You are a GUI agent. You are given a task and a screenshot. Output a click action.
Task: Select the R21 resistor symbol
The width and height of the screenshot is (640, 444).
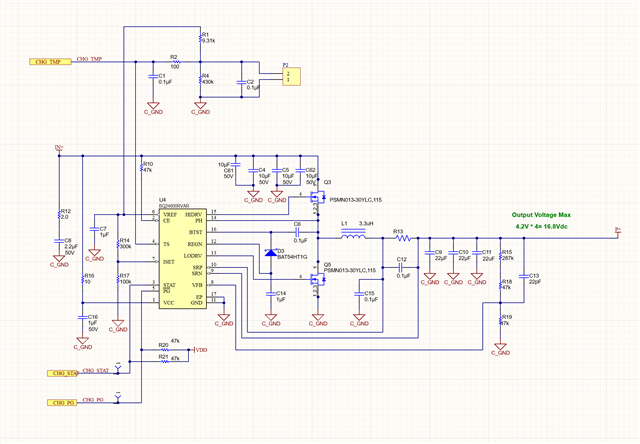tap(164, 362)
